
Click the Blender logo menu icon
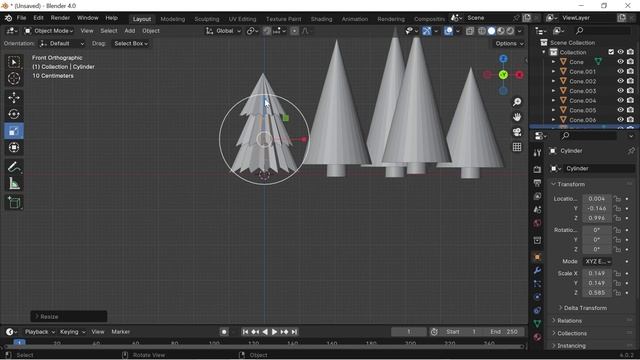8,18
